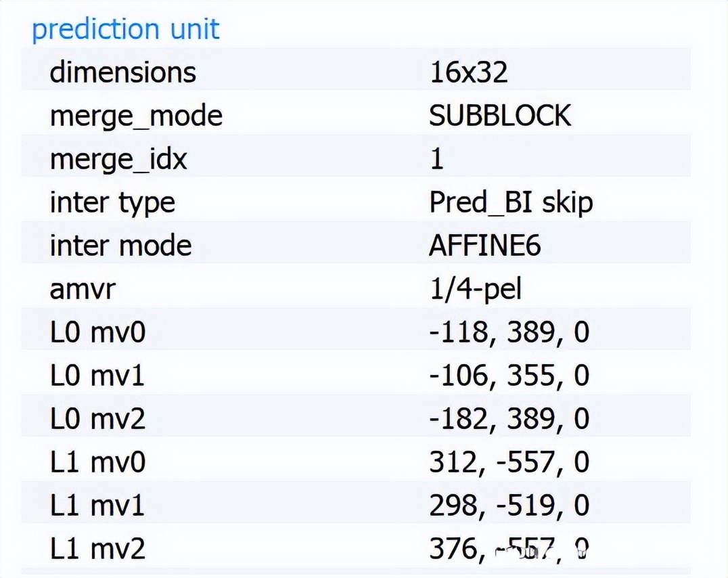Viewport: 728px width, 578px height.
Task: Select the L1 mv1 row label
Action: (97, 506)
